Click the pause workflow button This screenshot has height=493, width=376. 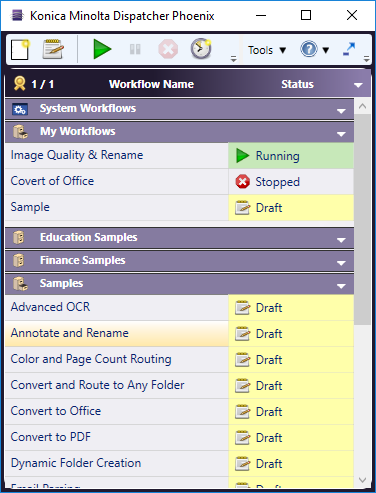(135, 49)
